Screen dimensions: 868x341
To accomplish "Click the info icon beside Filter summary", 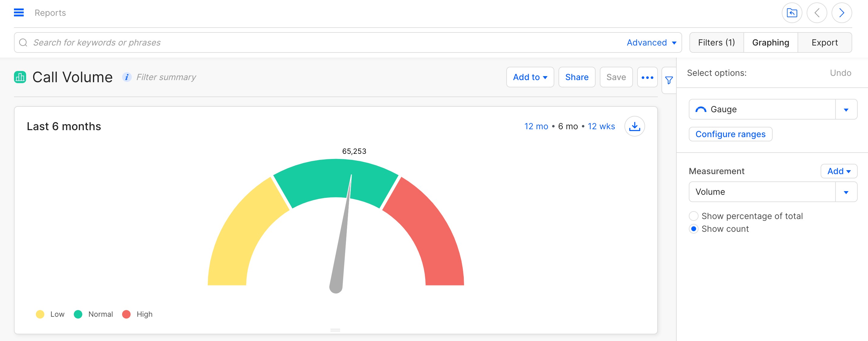I will pos(127,77).
